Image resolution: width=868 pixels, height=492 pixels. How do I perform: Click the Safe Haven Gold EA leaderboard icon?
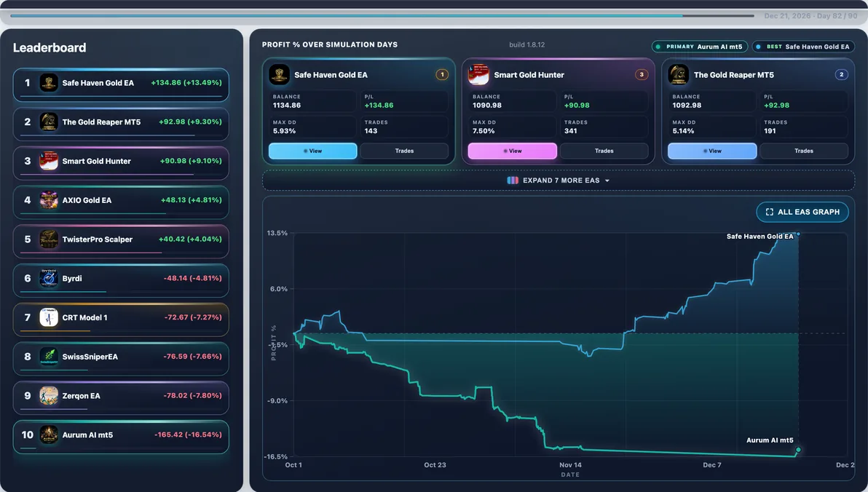pos(49,83)
